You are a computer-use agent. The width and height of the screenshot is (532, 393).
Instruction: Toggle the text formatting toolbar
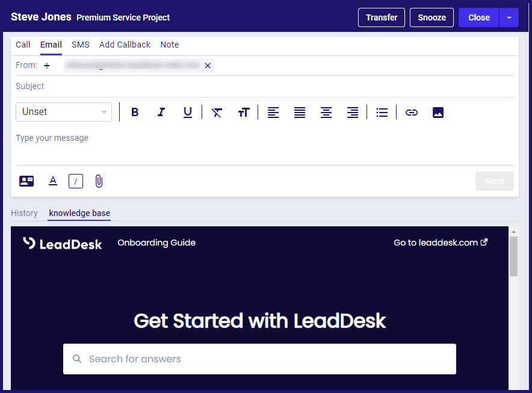click(x=53, y=181)
